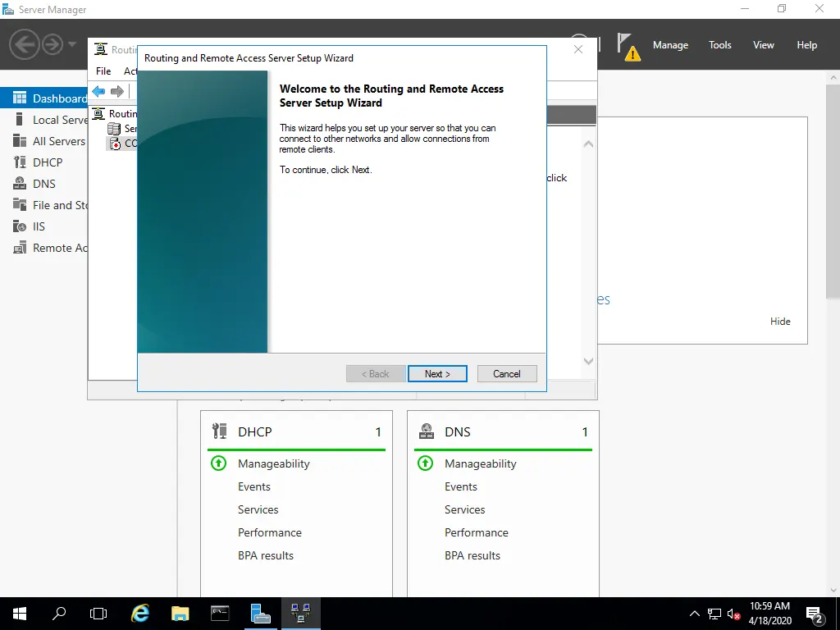The width and height of the screenshot is (840, 630).
Task: Open Services in the DHCP tile
Action: click(258, 509)
